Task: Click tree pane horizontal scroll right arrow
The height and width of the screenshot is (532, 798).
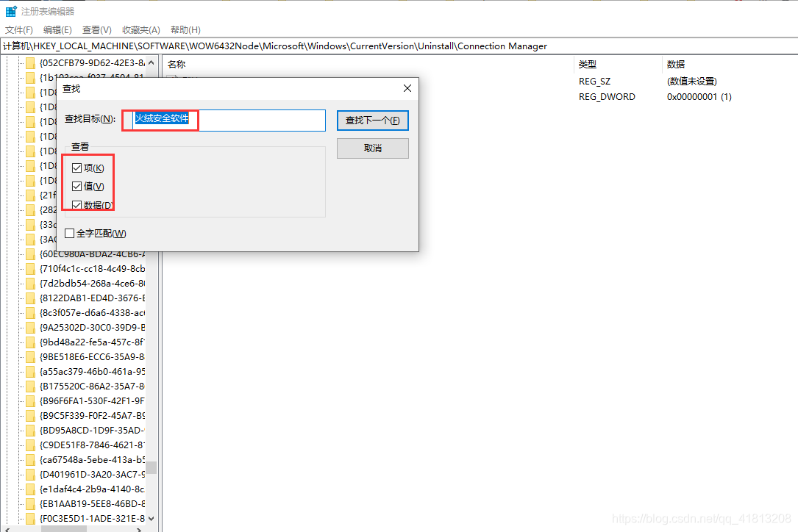Action: (x=139, y=530)
